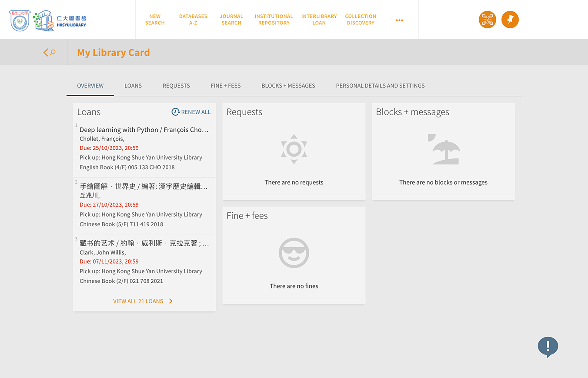Open the three-dot more menu

[x=399, y=20]
